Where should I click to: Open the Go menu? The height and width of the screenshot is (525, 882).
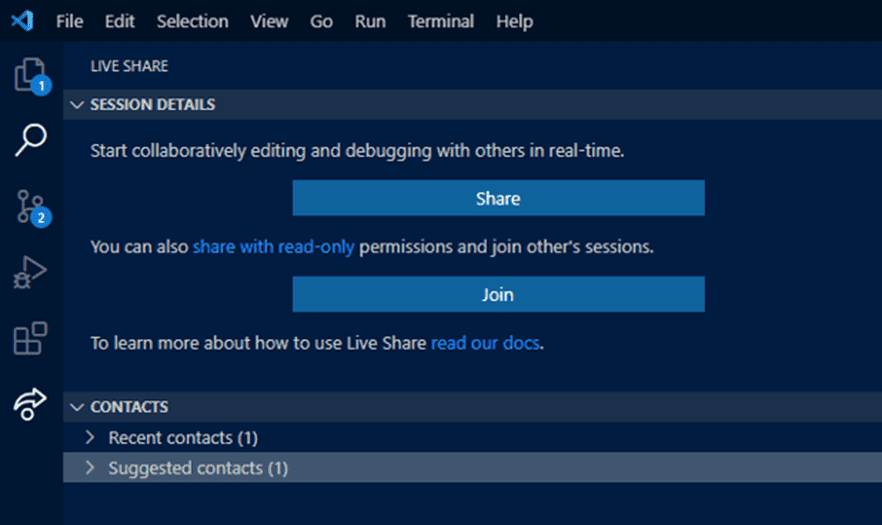click(321, 21)
